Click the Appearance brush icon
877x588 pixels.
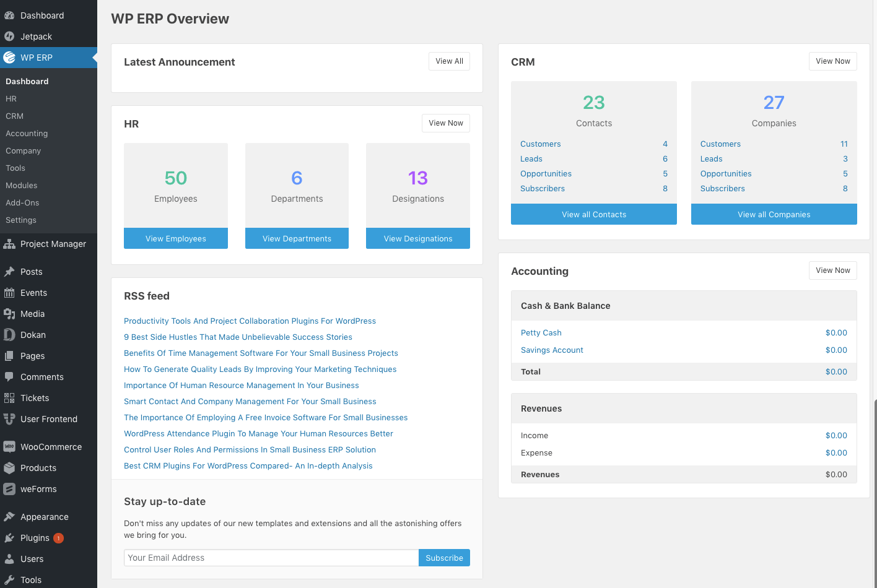(x=9, y=517)
